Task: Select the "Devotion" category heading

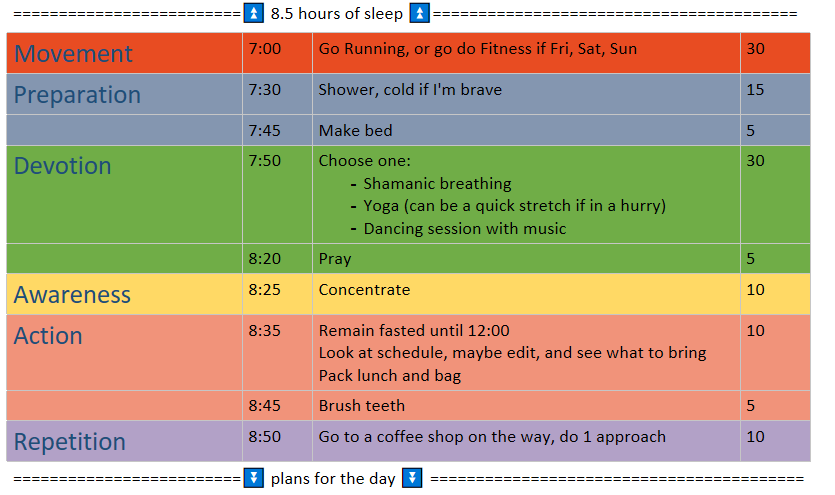Action: pos(63,166)
